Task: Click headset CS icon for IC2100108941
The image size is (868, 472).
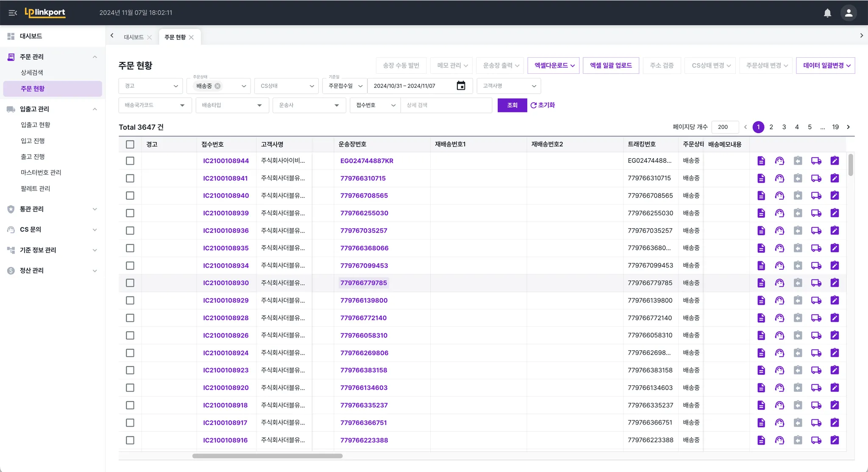Action: (x=779, y=178)
